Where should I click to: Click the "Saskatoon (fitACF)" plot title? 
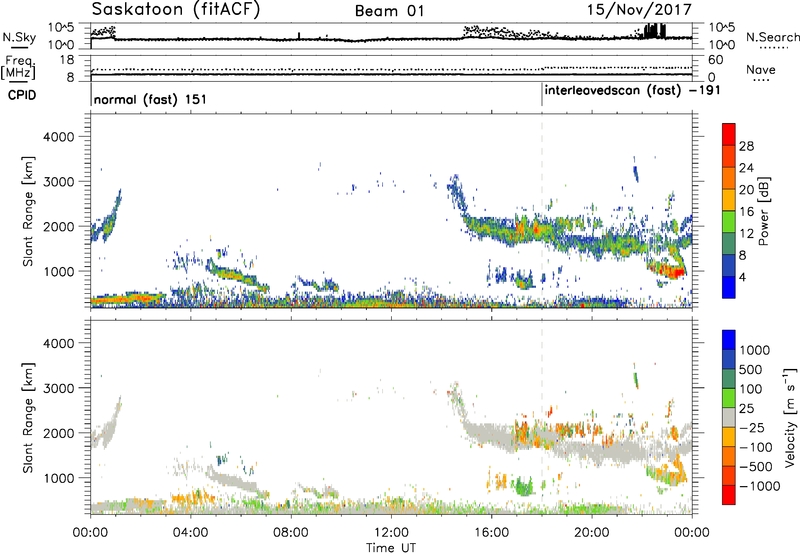pos(176,10)
